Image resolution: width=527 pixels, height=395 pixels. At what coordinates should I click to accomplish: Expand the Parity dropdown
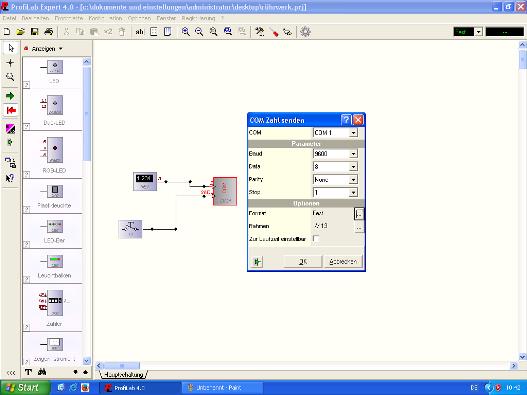353,180
